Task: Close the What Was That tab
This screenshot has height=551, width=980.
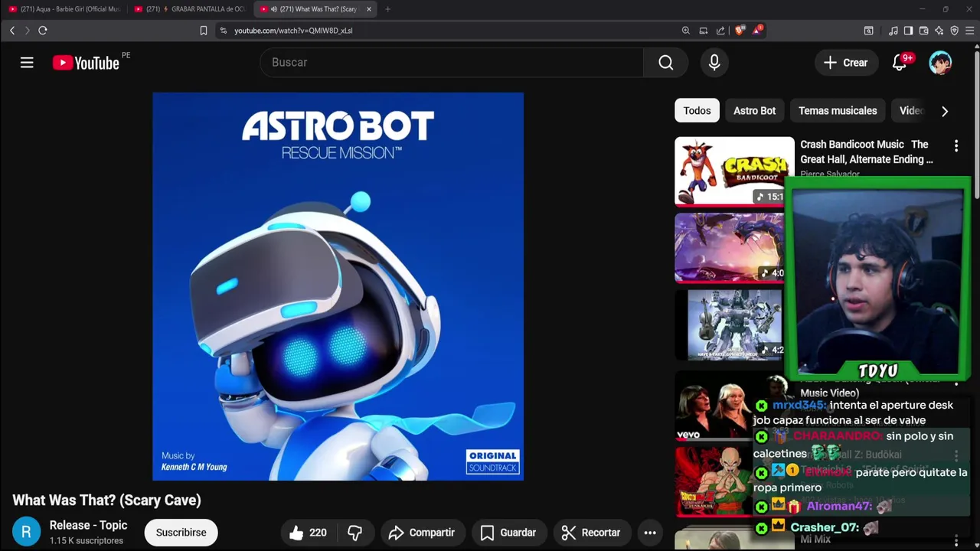Action: pos(368,9)
